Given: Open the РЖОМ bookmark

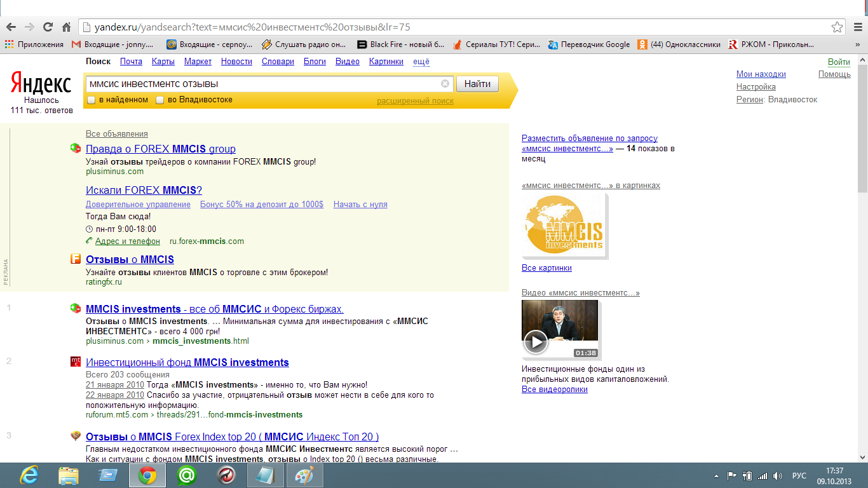Looking at the screenshot, I should tap(771, 44).
